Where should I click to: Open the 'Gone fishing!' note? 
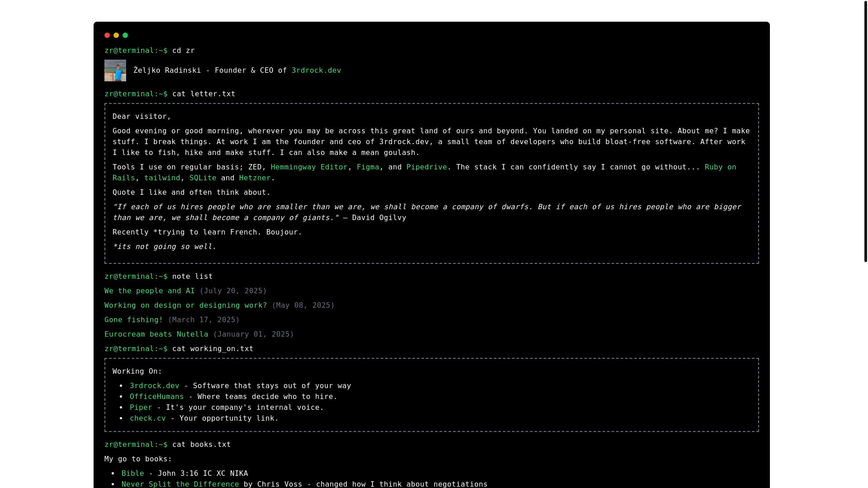134,320
